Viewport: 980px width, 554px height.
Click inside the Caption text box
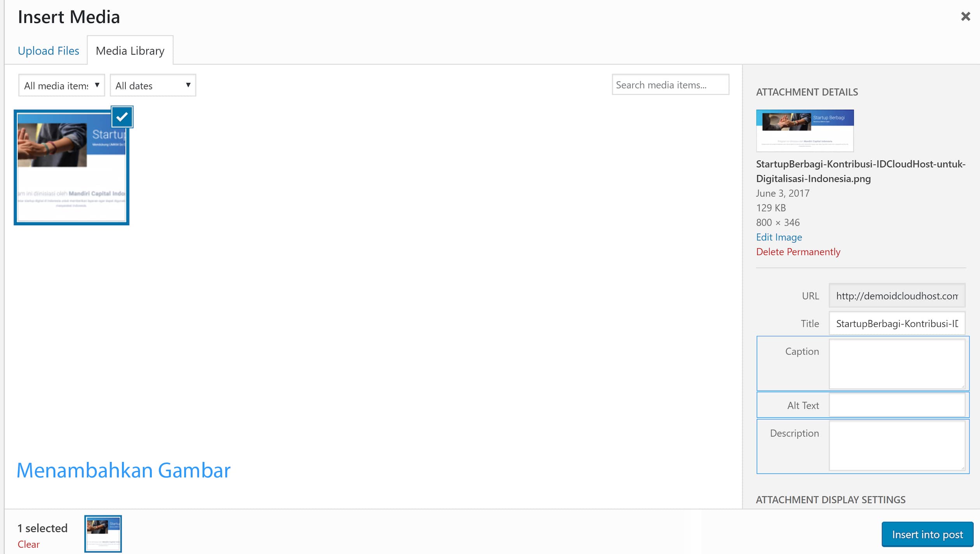(x=897, y=364)
